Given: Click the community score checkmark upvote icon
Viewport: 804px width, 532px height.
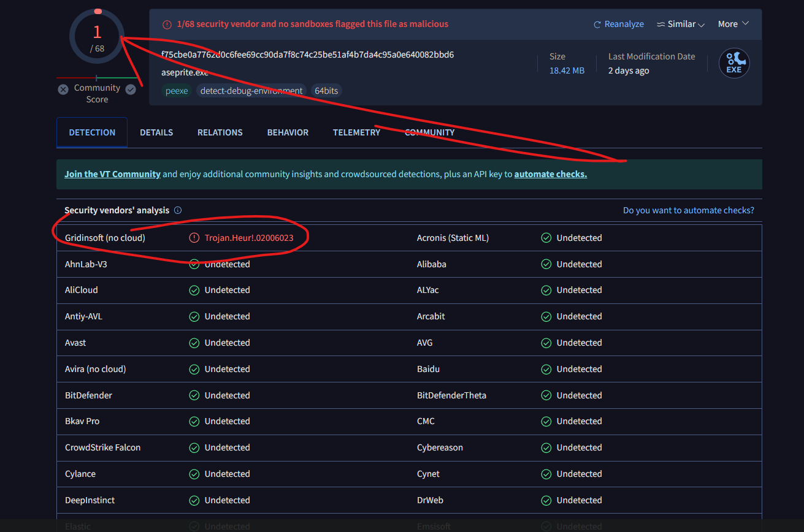Looking at the screenshot, I should tap(131, 89).
